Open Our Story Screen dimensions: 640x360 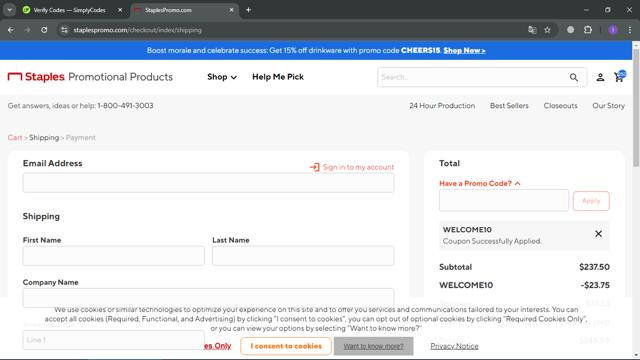pos(608,106)
